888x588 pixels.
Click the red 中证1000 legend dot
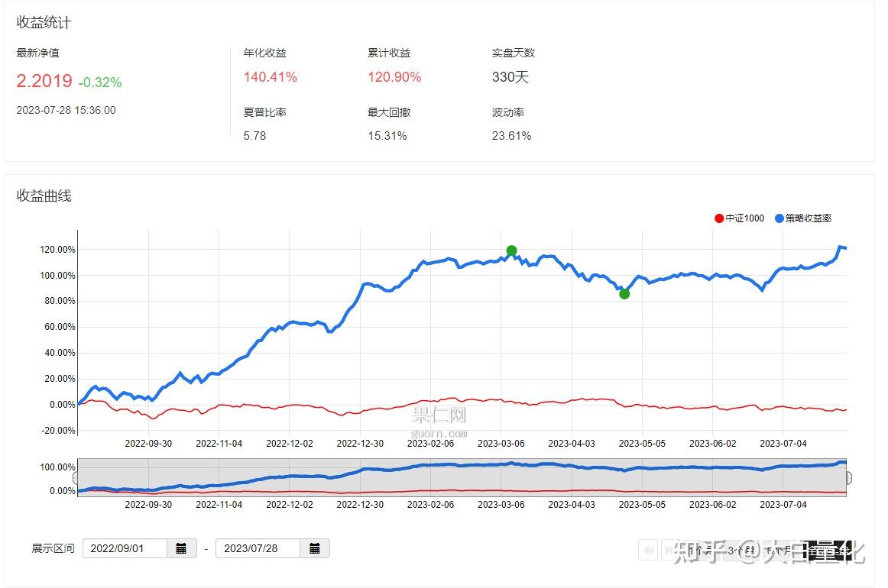719,218
